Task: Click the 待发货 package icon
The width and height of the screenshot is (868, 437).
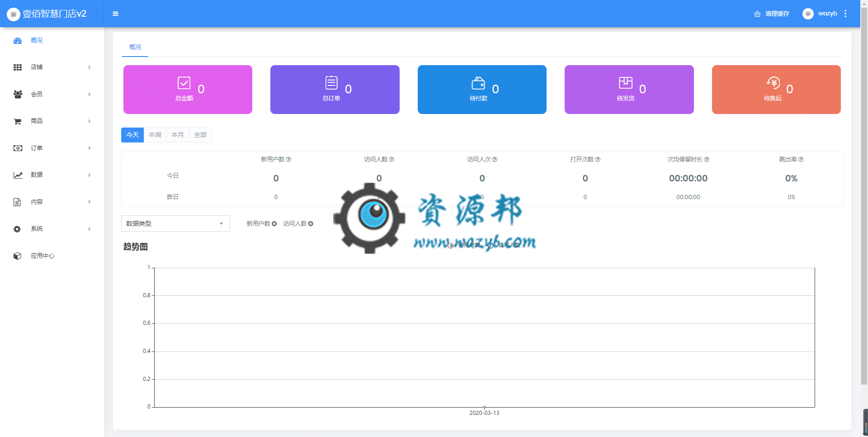Action: [626, 83]
